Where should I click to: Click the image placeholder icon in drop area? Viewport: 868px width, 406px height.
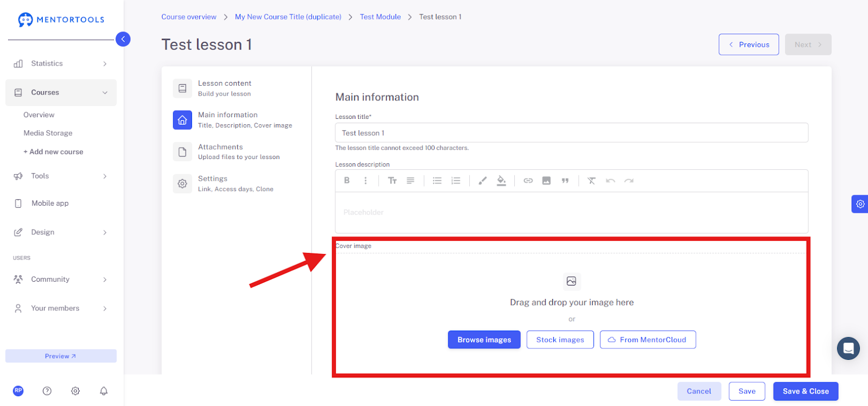[x=571, y=281]
